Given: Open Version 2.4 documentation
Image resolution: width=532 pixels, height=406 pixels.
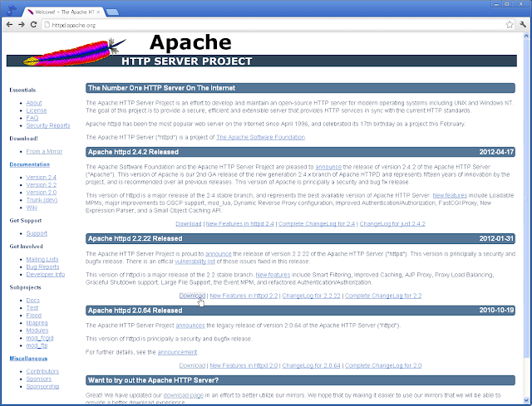Looking at the screenshot, I should point(41,177).
